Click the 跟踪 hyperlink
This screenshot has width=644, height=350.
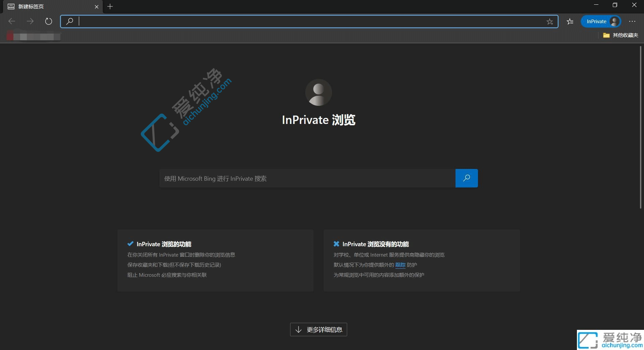click(x=400, y=265)
